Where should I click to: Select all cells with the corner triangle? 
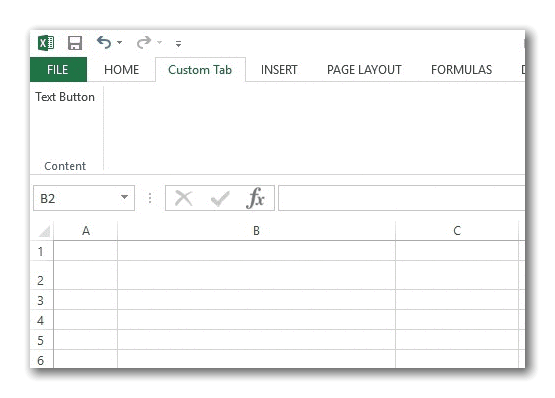pyautogui.click(x=44, y=231)
